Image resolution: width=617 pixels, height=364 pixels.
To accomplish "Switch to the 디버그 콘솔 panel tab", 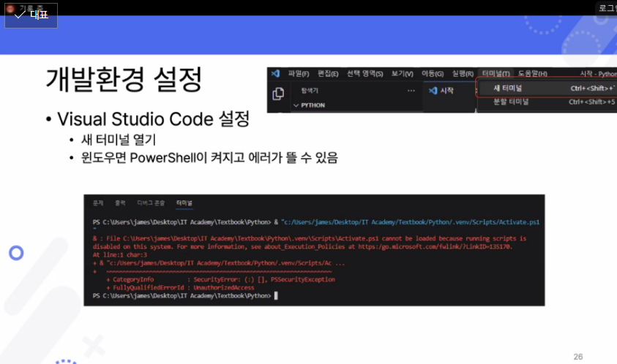I will (x=151, y=203).
